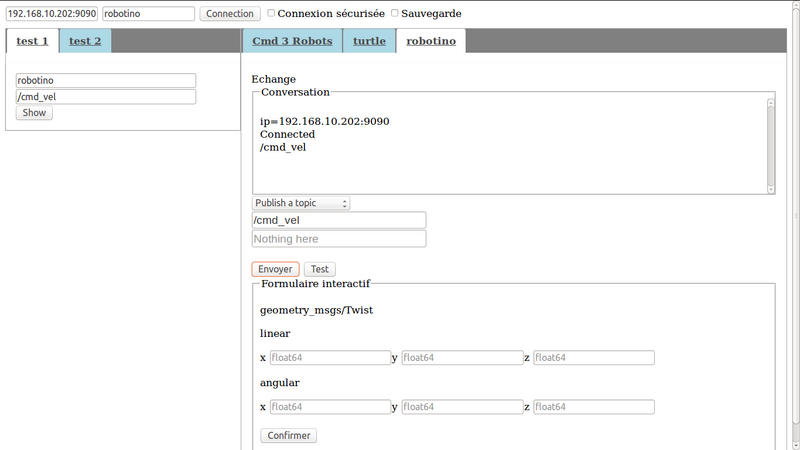Image resolution: width=800 pixels, height=450 pixels.
Task: Toggle the Sauvegarde checkbox
Action: (394, 14)
